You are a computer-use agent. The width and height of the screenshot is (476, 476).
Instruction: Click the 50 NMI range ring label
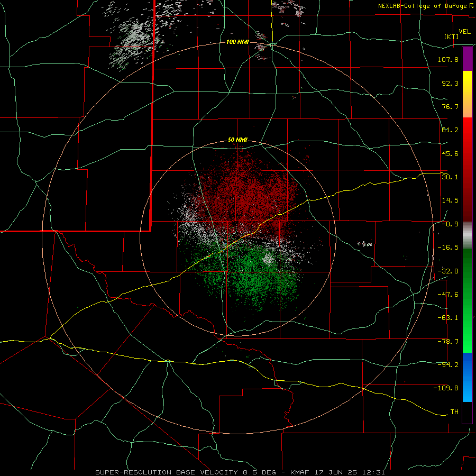[x=237, y=140]
